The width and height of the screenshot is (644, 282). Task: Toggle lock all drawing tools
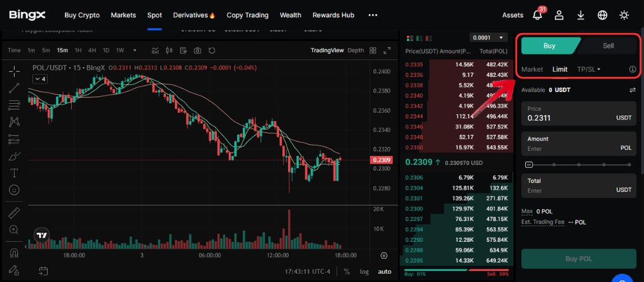tap(15, 270)
